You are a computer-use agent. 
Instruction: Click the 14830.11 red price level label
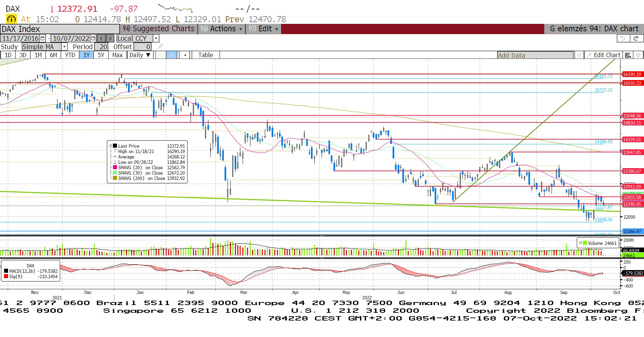pos(632,123)
